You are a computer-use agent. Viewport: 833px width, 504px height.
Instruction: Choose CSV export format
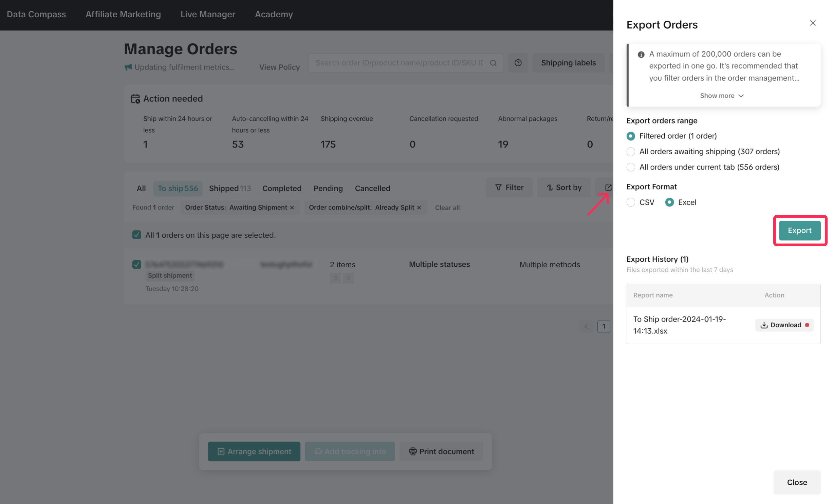click(631, 202)
